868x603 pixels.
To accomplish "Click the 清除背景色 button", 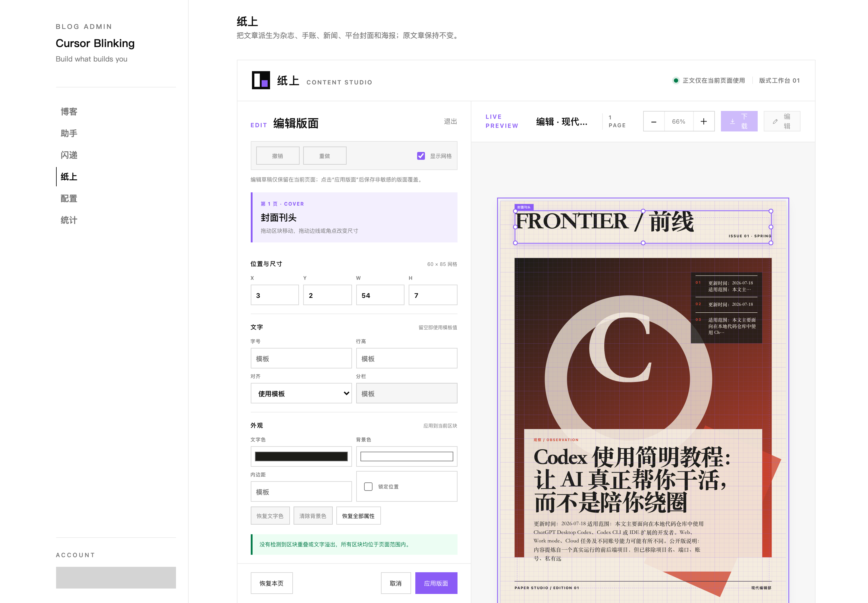I will click(313, 516).
